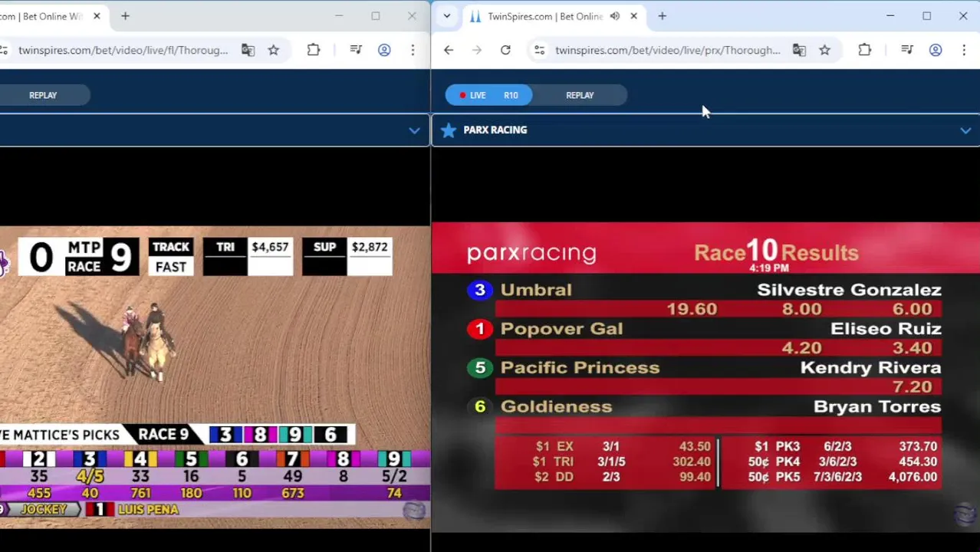Viewport: 980px width, 552px height.
Task: Click the Popover Gal horse name
Action: pos(561,329)
